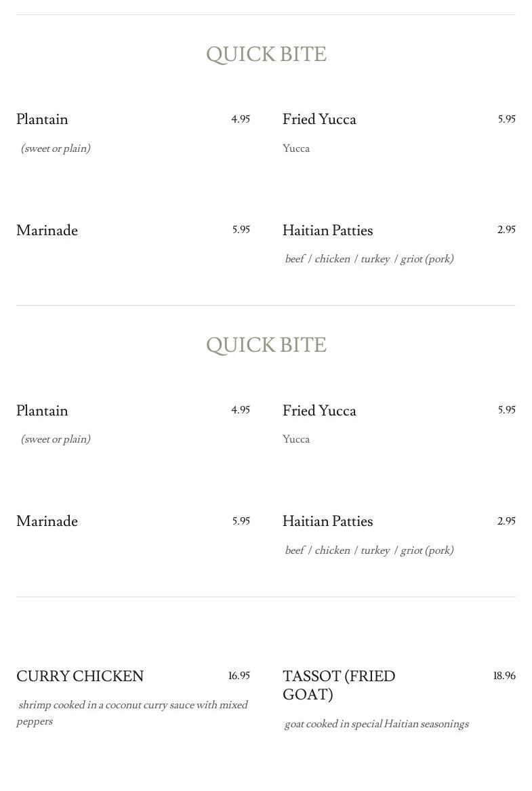Click the first '(sweet or plain)' description
The image size is (532, 791).
coord(56,148)
